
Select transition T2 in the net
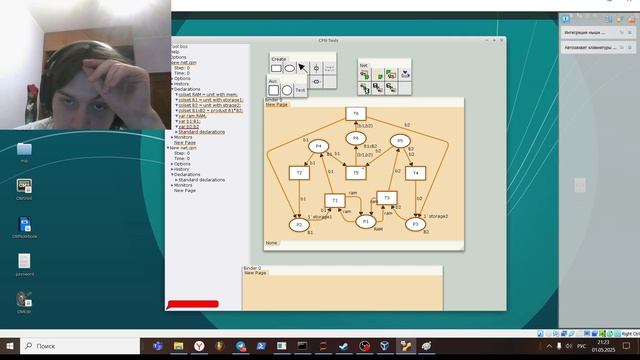tap(299, 173)
